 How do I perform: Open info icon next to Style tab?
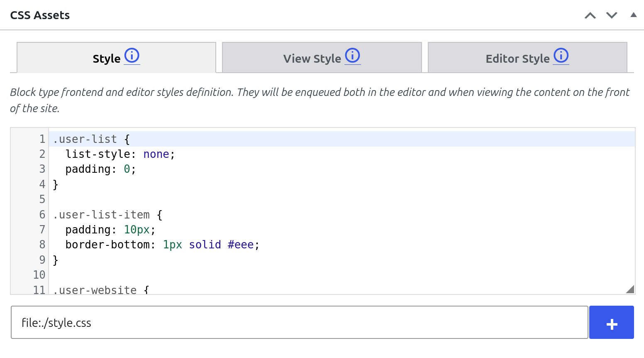click(132, 55)
